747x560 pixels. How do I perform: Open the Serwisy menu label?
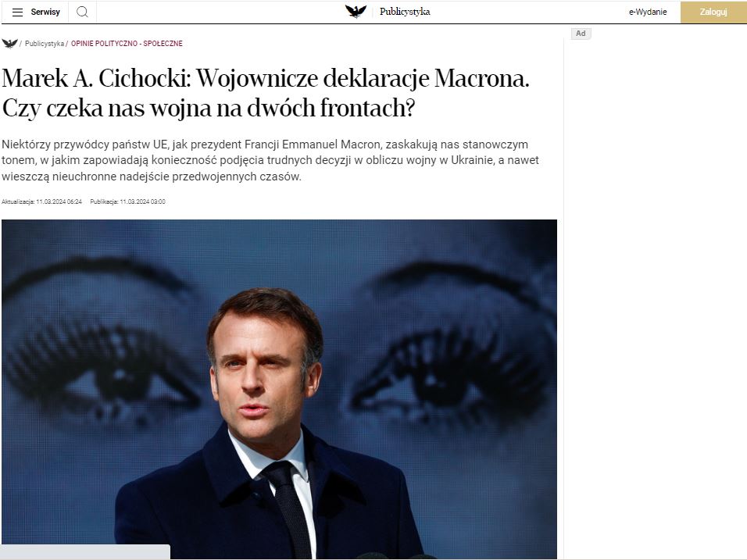tap(45, 12)
